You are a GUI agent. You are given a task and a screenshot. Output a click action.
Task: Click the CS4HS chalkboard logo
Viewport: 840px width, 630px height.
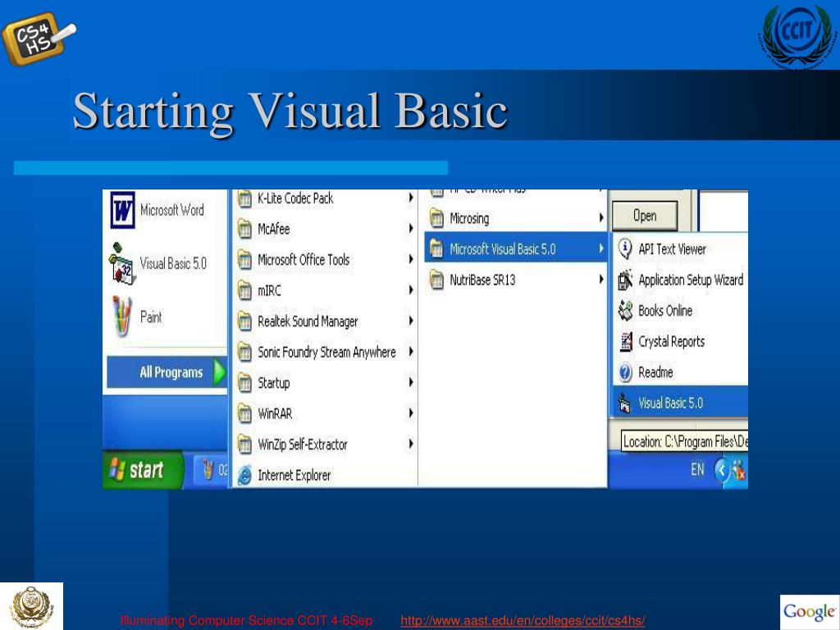coord(39,39)
